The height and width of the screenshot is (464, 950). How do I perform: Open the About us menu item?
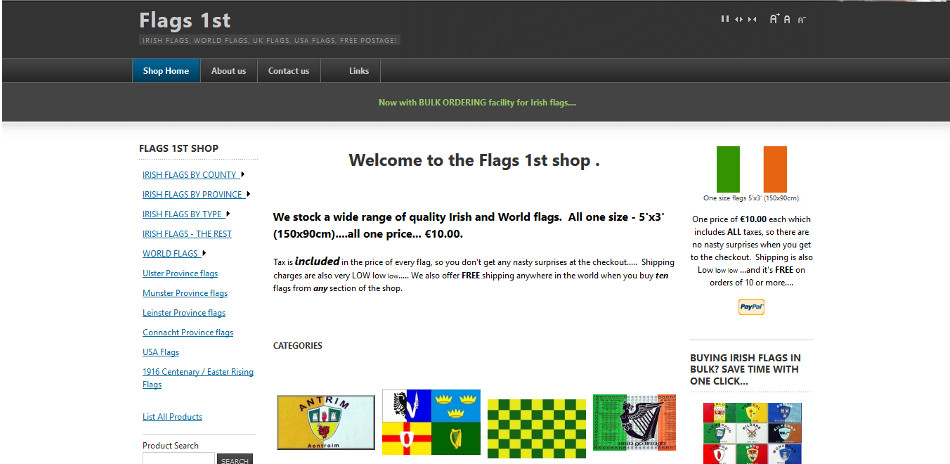[228, 71]
